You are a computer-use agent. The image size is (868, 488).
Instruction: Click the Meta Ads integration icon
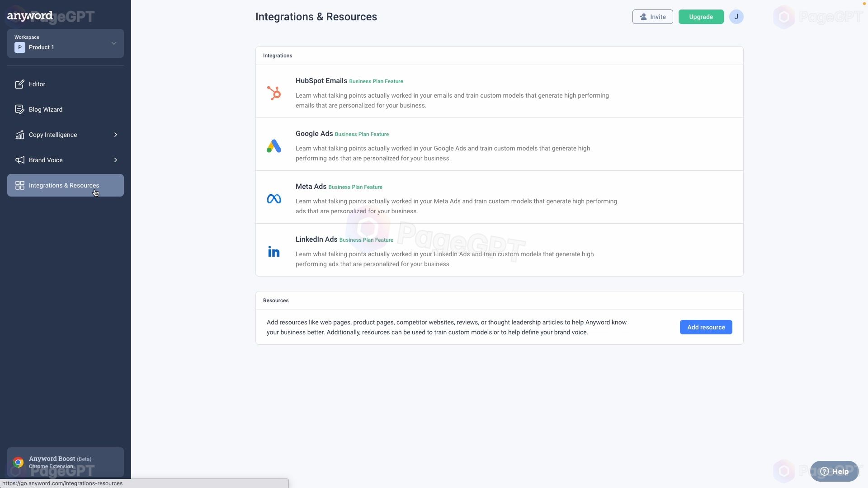[x=274, y=198]
